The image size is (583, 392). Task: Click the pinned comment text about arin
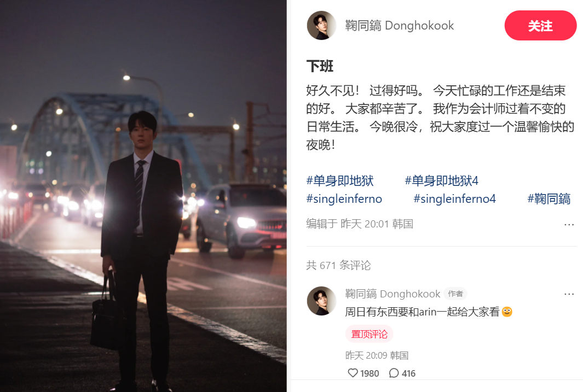coord(428,312)
